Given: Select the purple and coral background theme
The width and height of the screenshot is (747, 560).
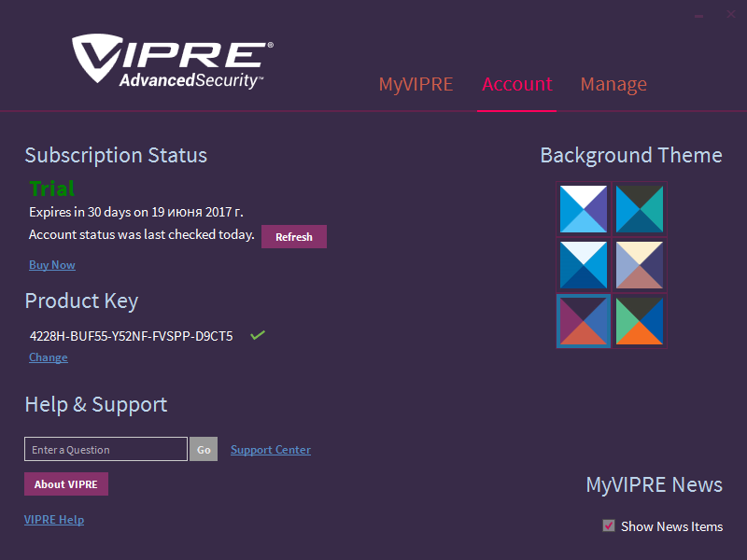Looking at the screenshot, I should click(x=583, y=321).
